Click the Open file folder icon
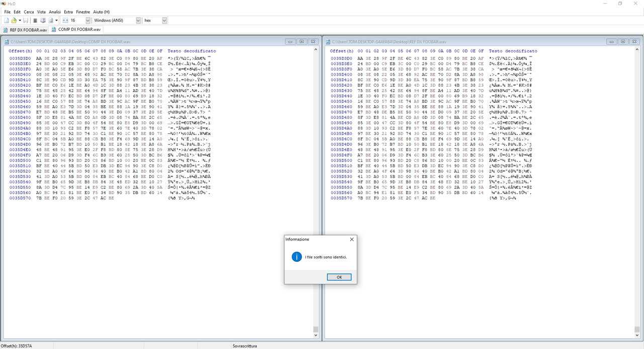This screenshot has width=644, height=349. pos(14,21)
